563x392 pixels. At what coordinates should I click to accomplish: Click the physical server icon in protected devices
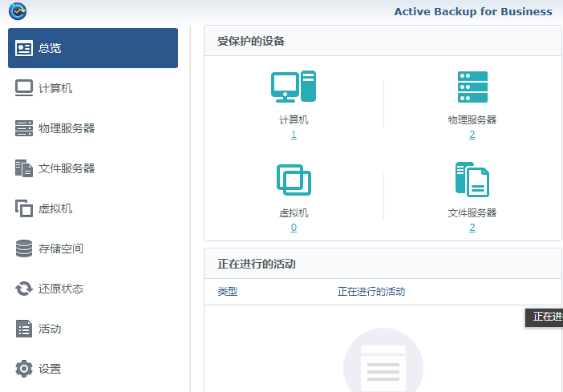click(472, 87)
